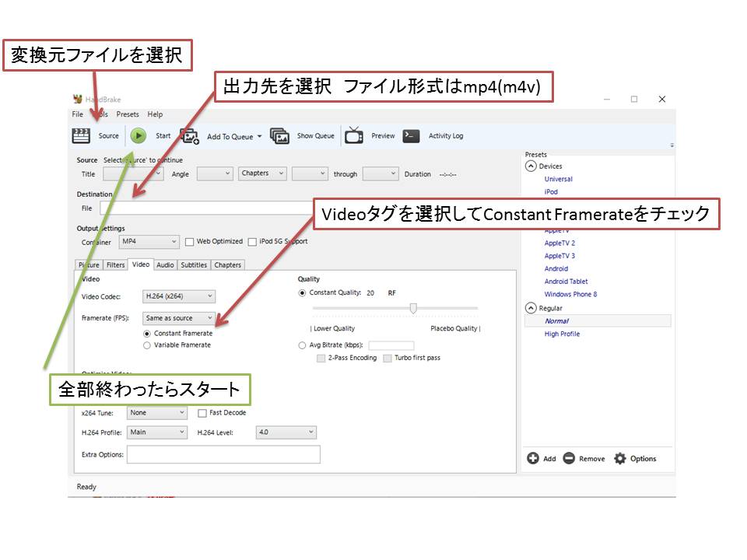The width and height of the screenshot is (747, 560).
Task: Open the H.264 Profile Main dropdown
Action: coord(156,432)
